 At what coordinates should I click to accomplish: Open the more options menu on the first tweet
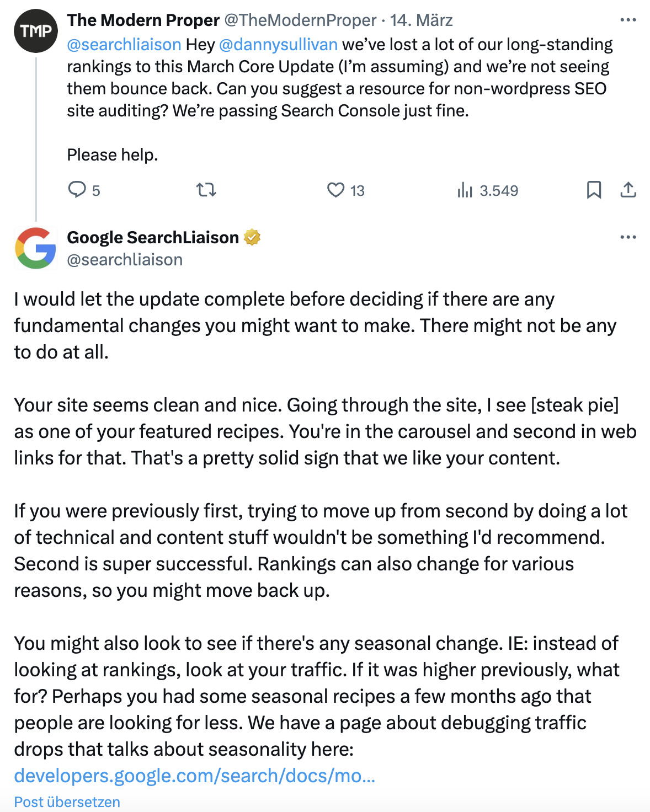[627, 19]
